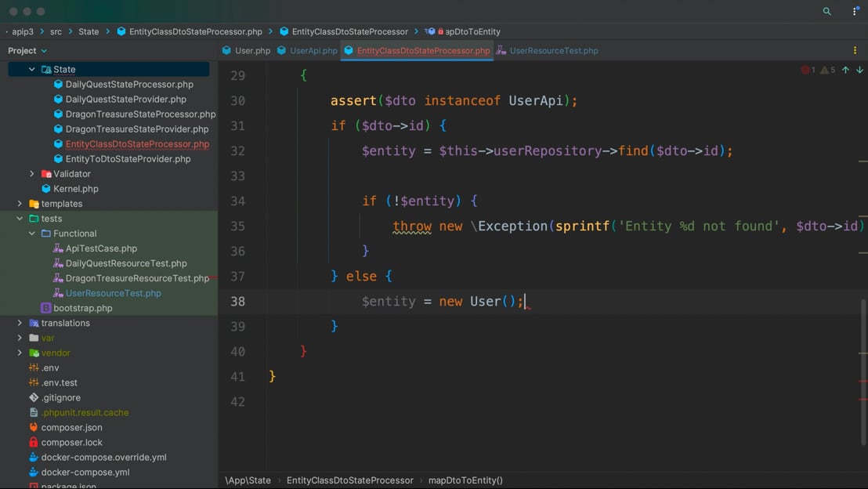Click mapDtoToEntity() in bottom breadcrumb
This screenshot has height=489, width=868.
tap(465, 480)
